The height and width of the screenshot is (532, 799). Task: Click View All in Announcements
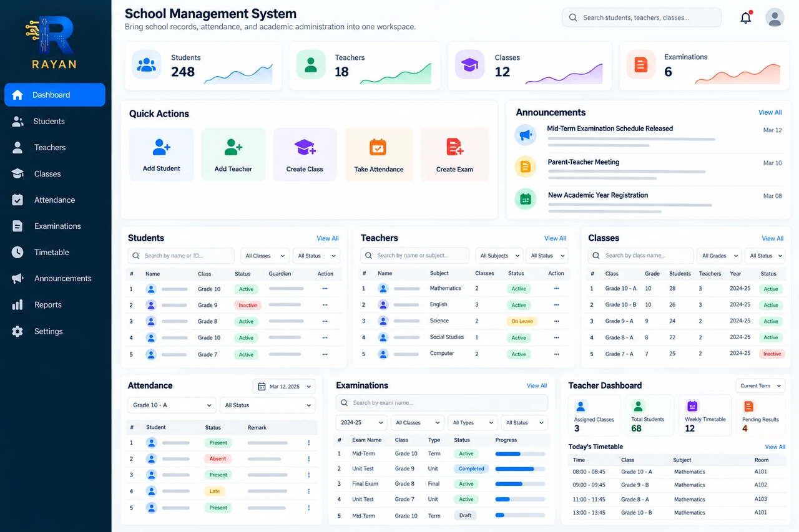pyautogui.click(x=770, y=113)
